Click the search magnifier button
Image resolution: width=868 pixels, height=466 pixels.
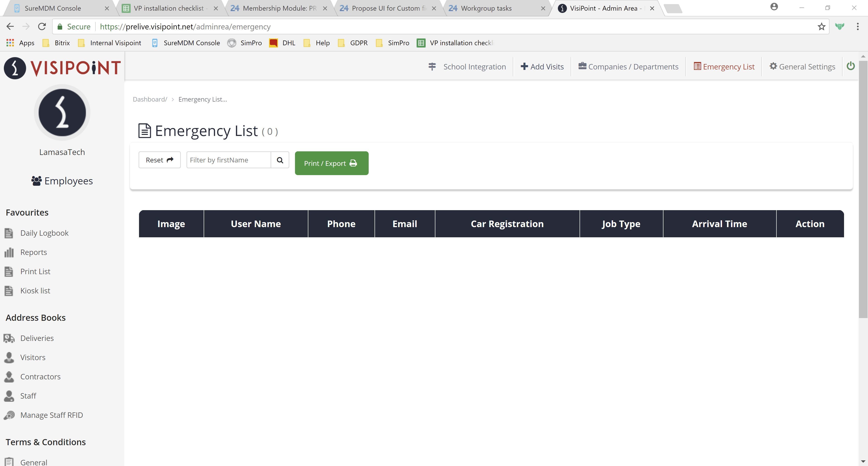tap(280, 160)
